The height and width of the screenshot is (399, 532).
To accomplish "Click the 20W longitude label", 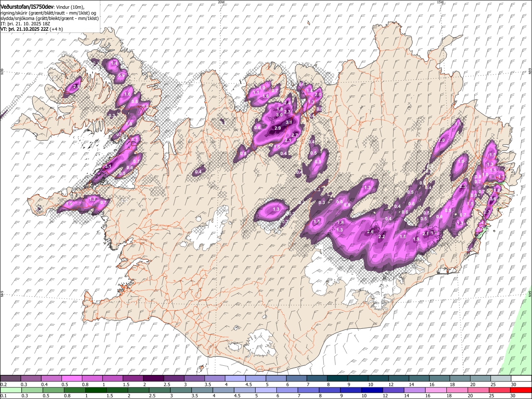I will click(221, 2).
